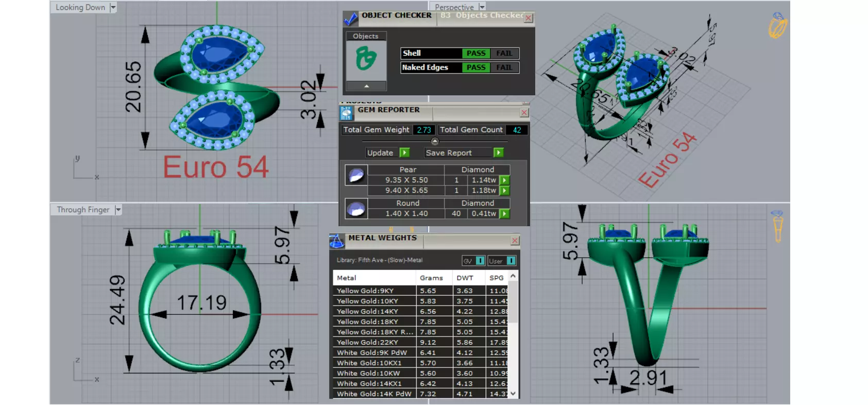Click FAIL for Shell check
Viewport: 868px width, 405px height.
[504, 53]
